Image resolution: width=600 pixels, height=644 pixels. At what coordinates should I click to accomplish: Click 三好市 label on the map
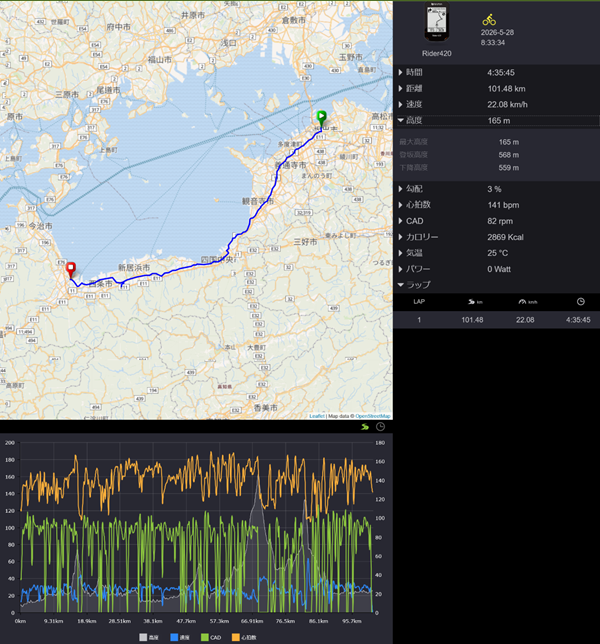tap(305, 242)
